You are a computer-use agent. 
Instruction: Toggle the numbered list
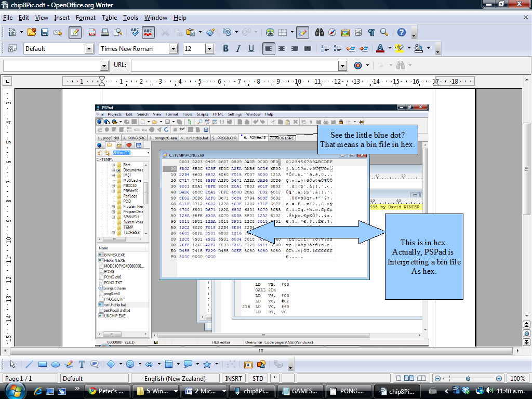(325, 48)
